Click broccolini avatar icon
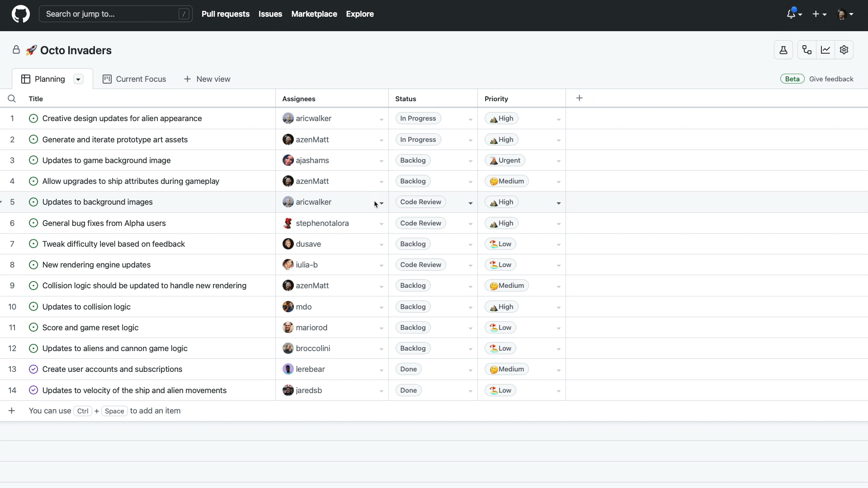 pyautogui.click(x=288, y=348)
